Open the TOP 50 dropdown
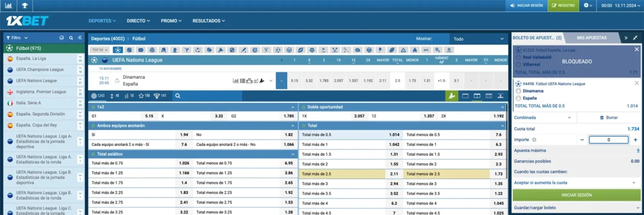Viewport: 644px width, 215px height. [x=100, y=50]
